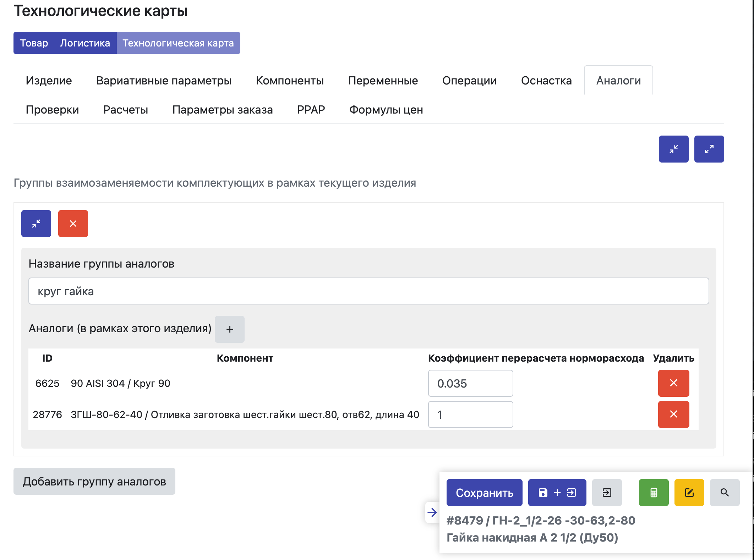Switch to the Компоненты tab
Viewport: 754px width, 560px height.
click(290, 81)
